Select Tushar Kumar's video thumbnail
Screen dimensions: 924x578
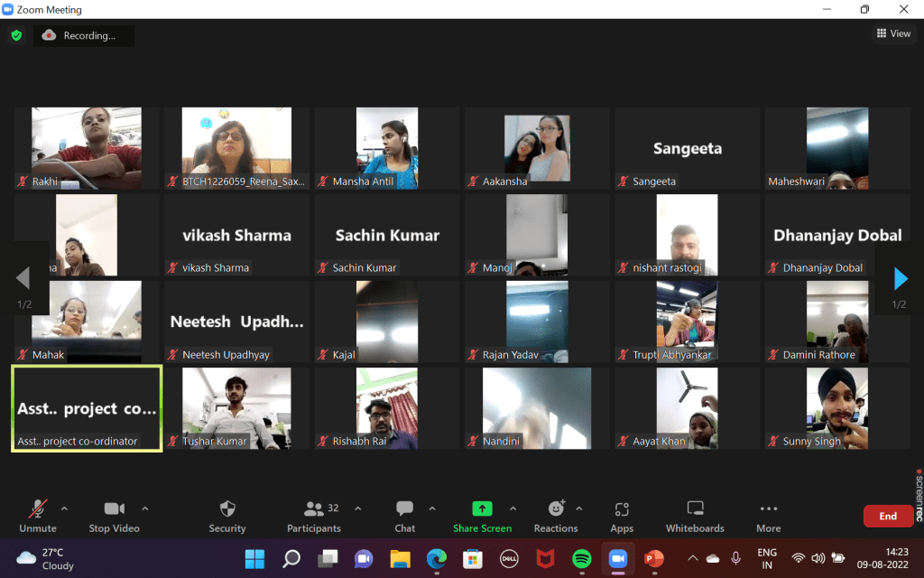(236, 408)
